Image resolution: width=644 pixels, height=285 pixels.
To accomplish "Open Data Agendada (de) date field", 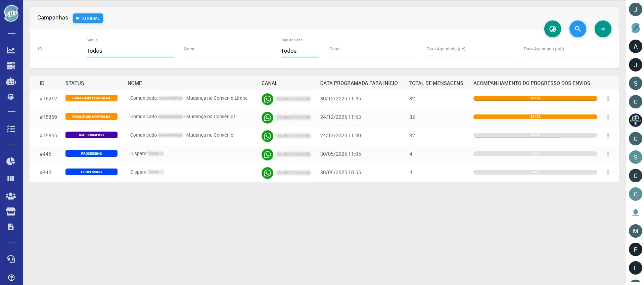I will [470, 51].
